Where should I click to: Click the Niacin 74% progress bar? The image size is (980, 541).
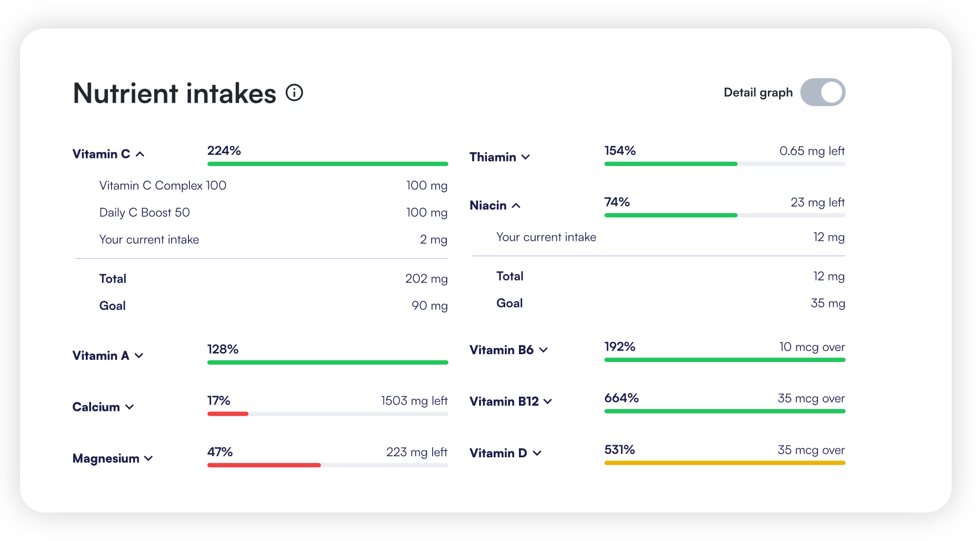click(671, 215)
